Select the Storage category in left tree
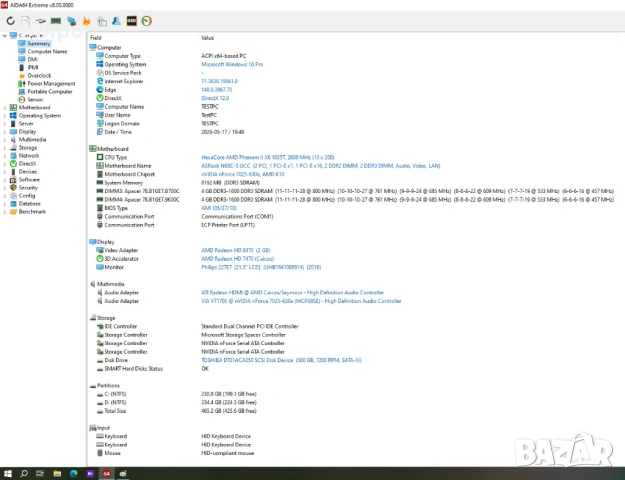625x480 pixels. point(28,148)
